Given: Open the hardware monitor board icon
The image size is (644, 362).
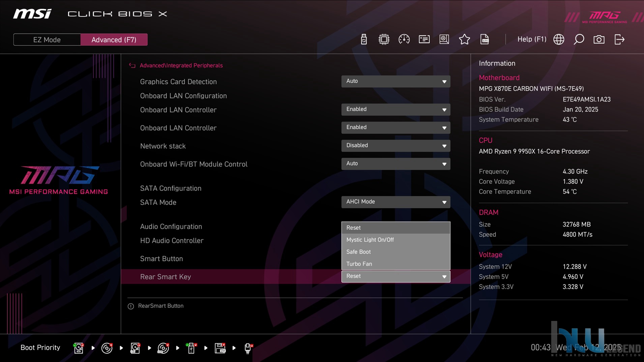Looking at the screenshot, I should tap(444, 39).
